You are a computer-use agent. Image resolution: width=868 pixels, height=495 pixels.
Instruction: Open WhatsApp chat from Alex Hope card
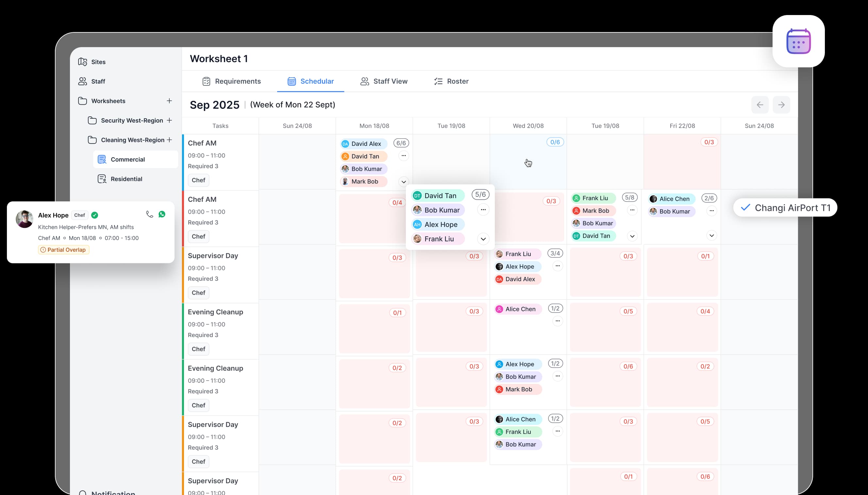(x=162, y=214)
